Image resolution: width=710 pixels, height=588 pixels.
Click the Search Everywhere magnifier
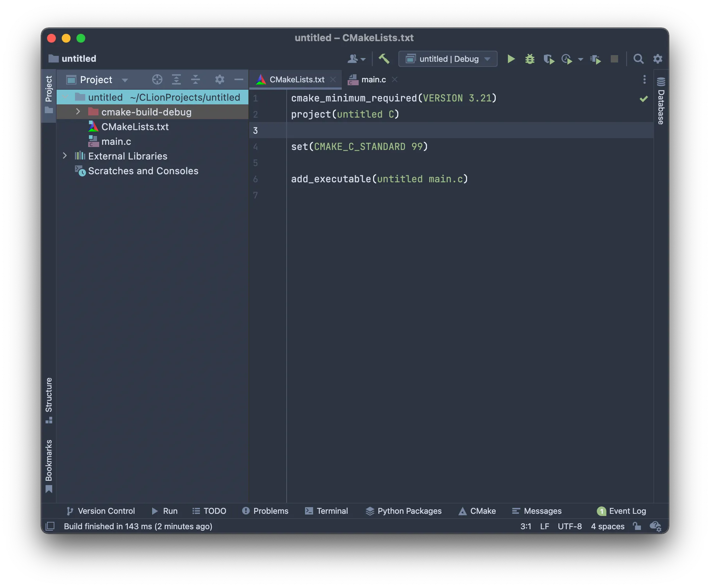click(638, 59)
